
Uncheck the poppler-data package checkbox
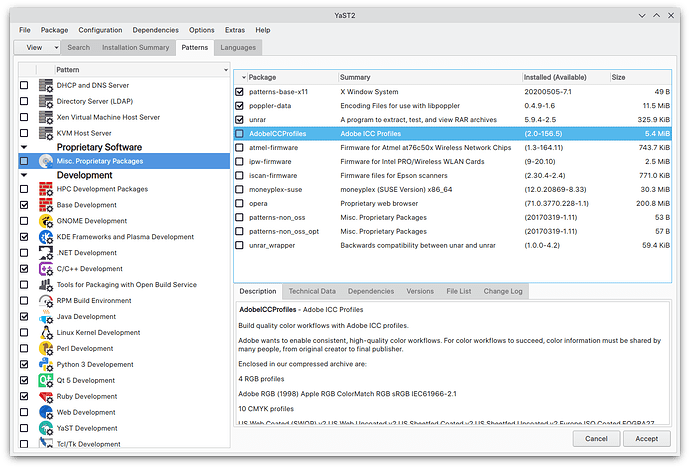click(x=239, y=106)
